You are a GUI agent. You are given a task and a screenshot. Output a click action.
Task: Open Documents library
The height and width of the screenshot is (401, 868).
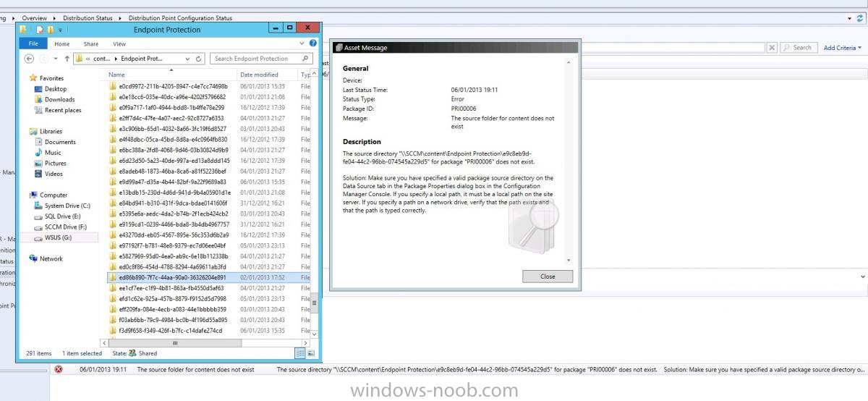click(60, 142)
